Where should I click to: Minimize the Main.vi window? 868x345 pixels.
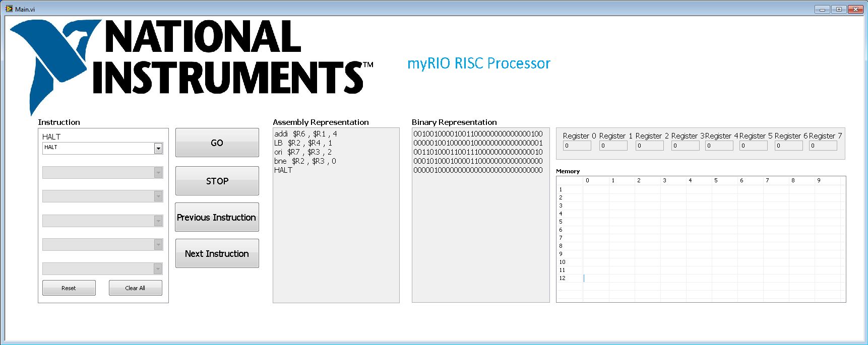click(x=822, y=9)
